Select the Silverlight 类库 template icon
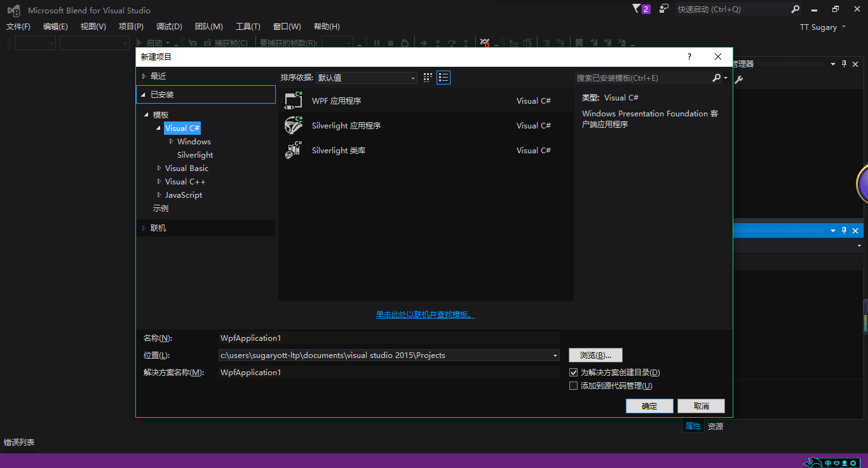 coord(293,150)
